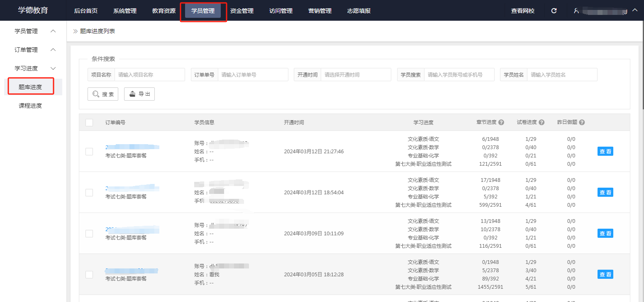Click 查看 for row opened 18:54:04
The height and width of the screenshot is (302, 644).
pos(605,193)
